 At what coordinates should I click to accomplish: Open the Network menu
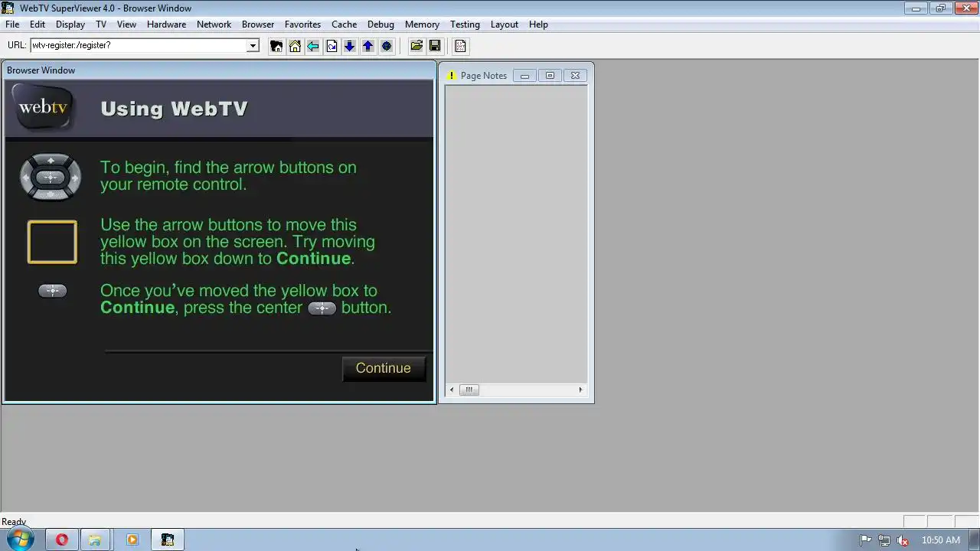[x=214, y=24]
